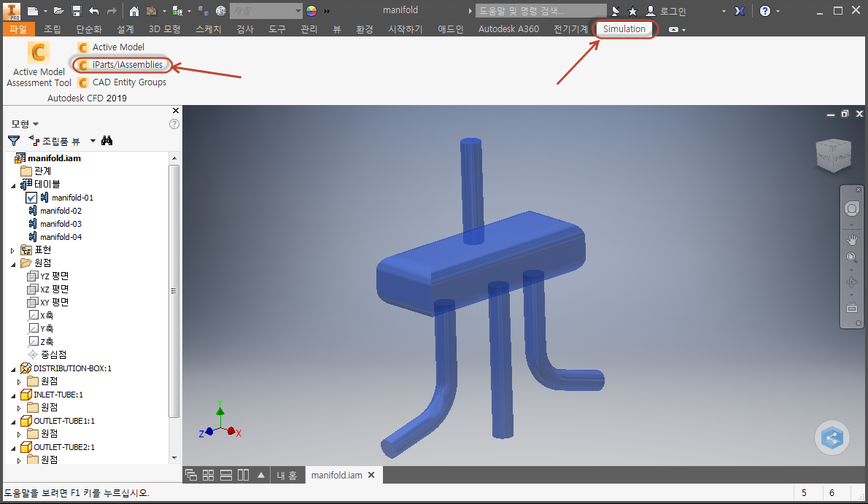Collapse the INLET-TUBE:1 node
The image size is (868, 504).
tap(13, 396)
